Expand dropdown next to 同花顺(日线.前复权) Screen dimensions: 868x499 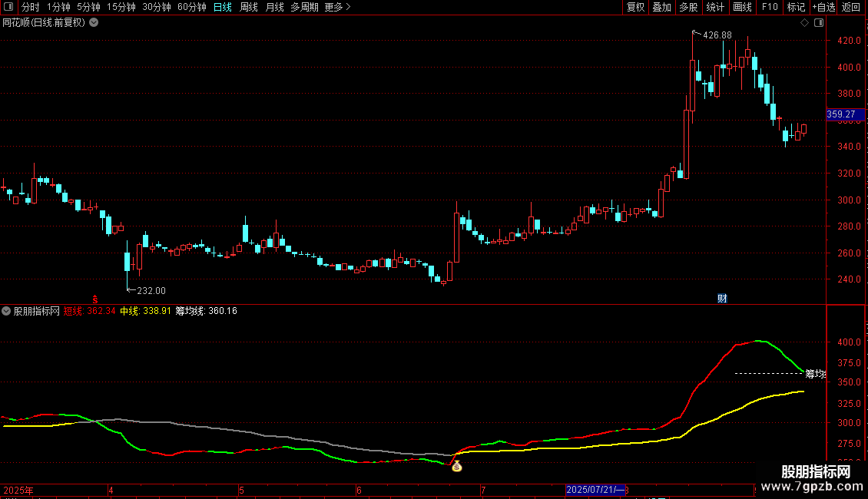[x=94, y=23]
